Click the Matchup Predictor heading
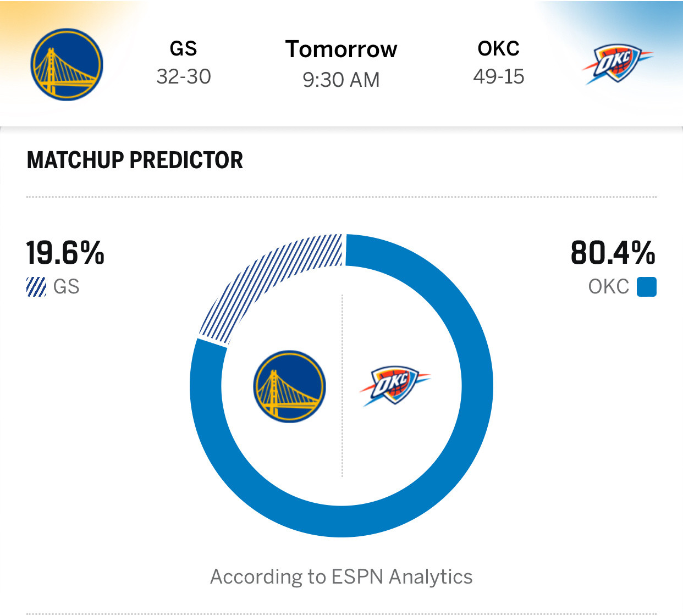 [x=135, y=160]
